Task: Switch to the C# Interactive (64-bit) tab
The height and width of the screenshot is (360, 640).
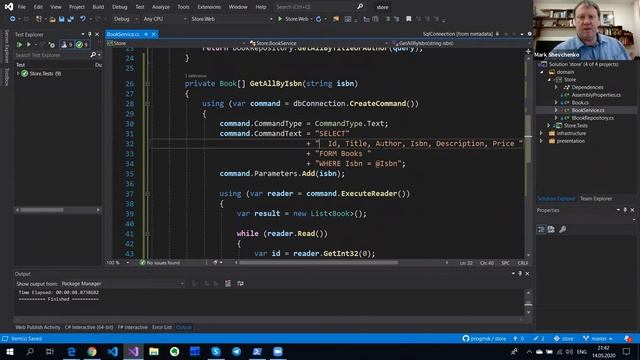Action: tap(89, 327)
